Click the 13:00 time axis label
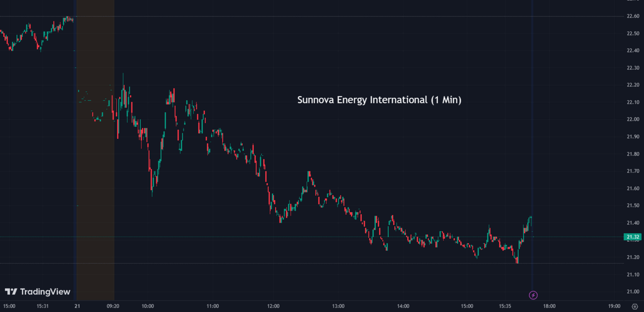 [338, 306]
